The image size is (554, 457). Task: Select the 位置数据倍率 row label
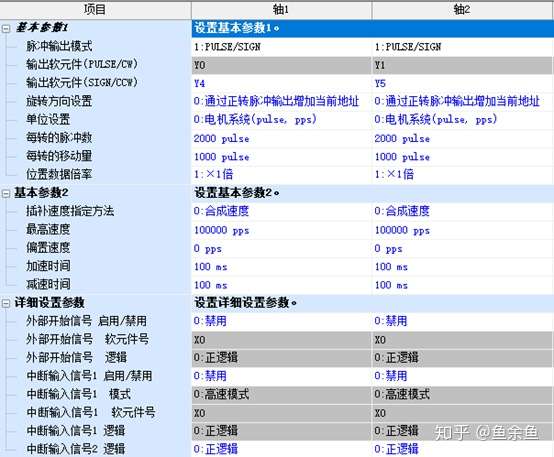tap(59, 175)
